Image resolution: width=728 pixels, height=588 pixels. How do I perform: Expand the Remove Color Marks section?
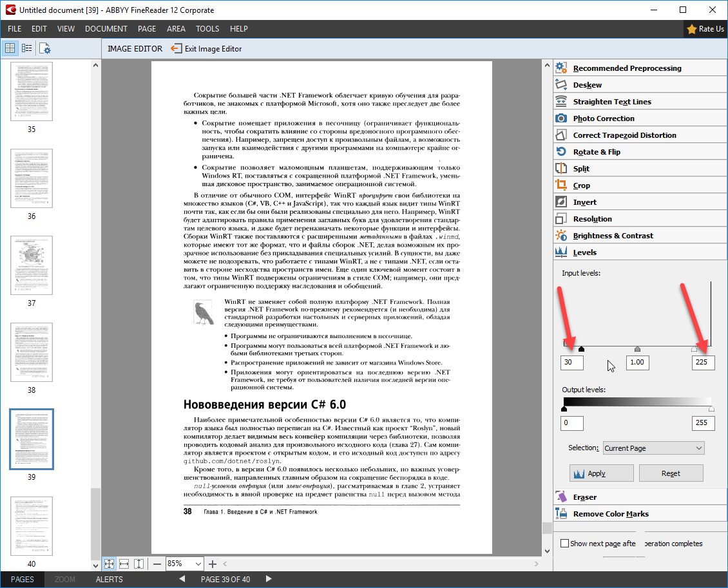pos(640,514)
